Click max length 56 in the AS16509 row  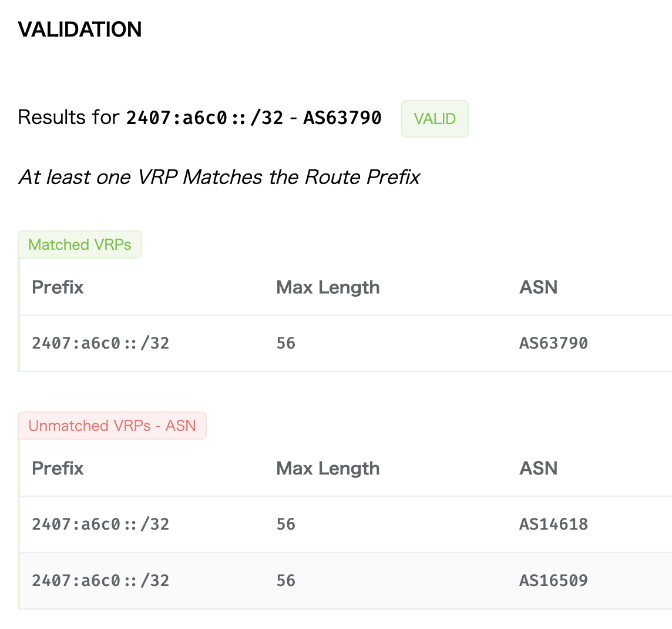point(286,581)
